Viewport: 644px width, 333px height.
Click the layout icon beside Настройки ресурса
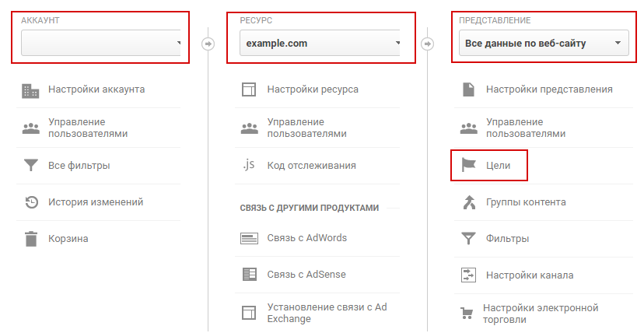(x=249, y=89)
